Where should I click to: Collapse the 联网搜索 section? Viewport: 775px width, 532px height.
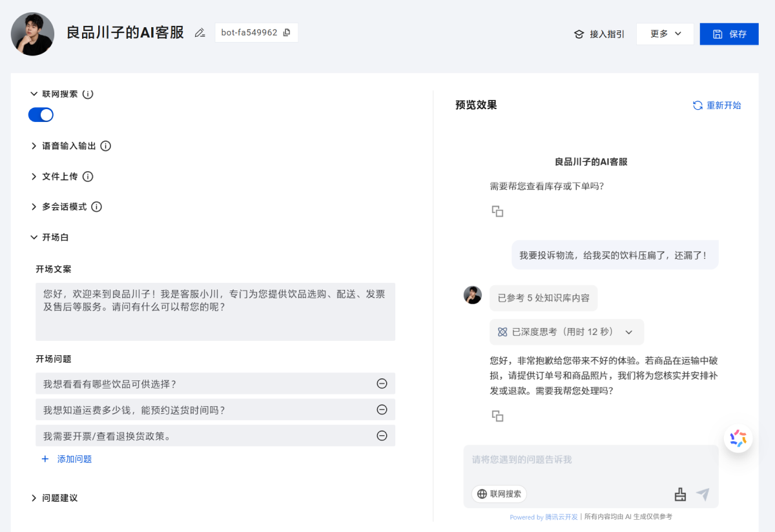coord(34,94)
